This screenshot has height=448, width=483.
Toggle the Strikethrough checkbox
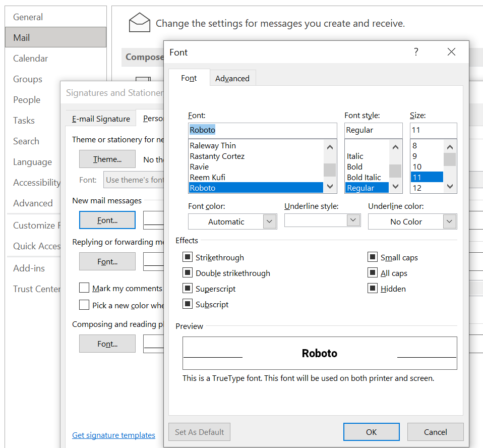187,257
